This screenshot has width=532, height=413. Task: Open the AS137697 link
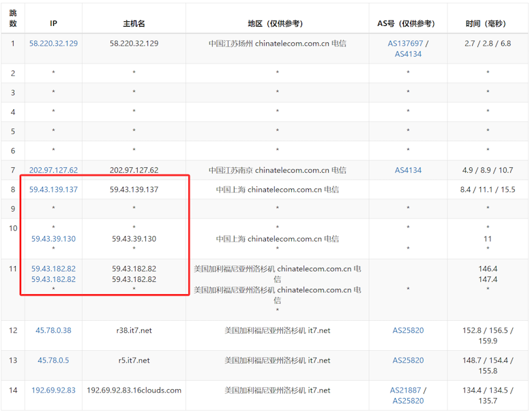405,44
